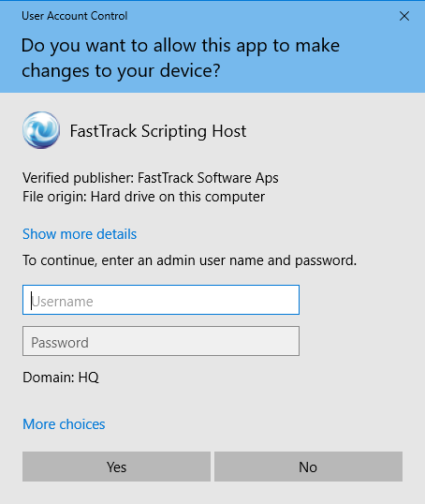Click the FastTrack Scripting Host app icon

click(41, 130)
